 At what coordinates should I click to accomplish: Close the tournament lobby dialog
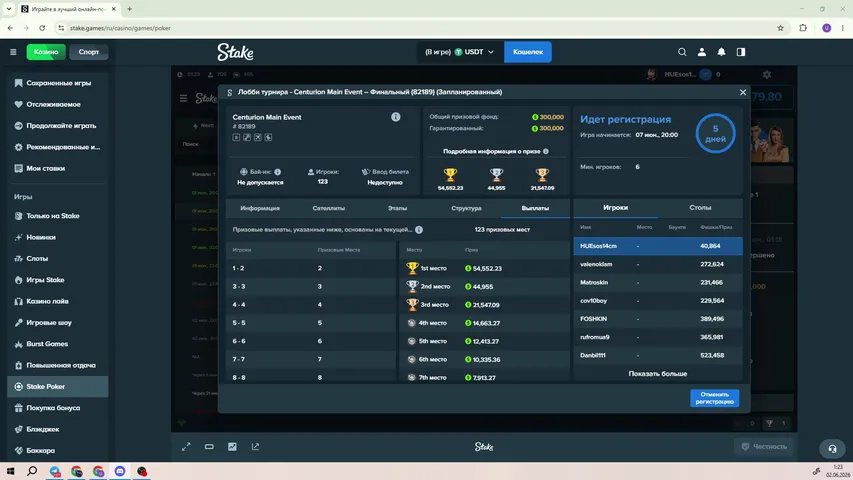pos(743,92)
